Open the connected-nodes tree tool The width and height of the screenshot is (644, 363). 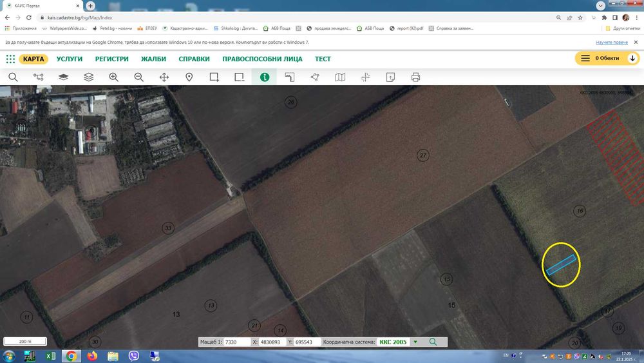point(38,77)
